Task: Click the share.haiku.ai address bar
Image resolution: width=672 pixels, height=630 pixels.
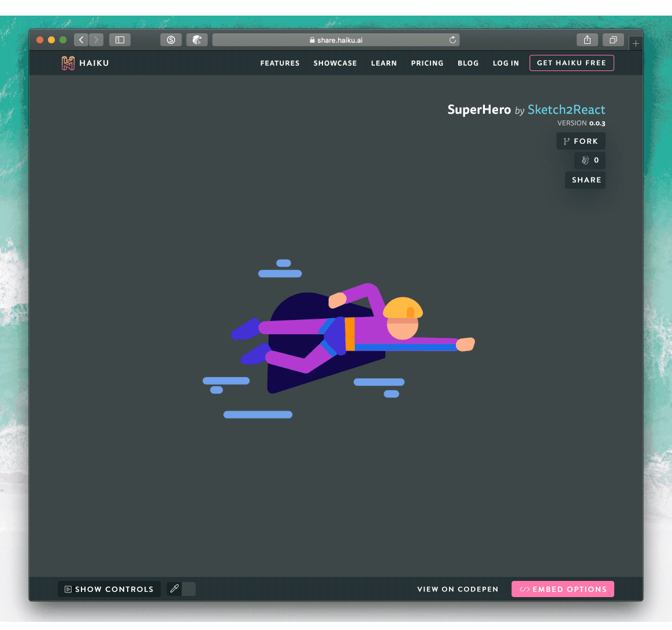Action: (336, 40)
